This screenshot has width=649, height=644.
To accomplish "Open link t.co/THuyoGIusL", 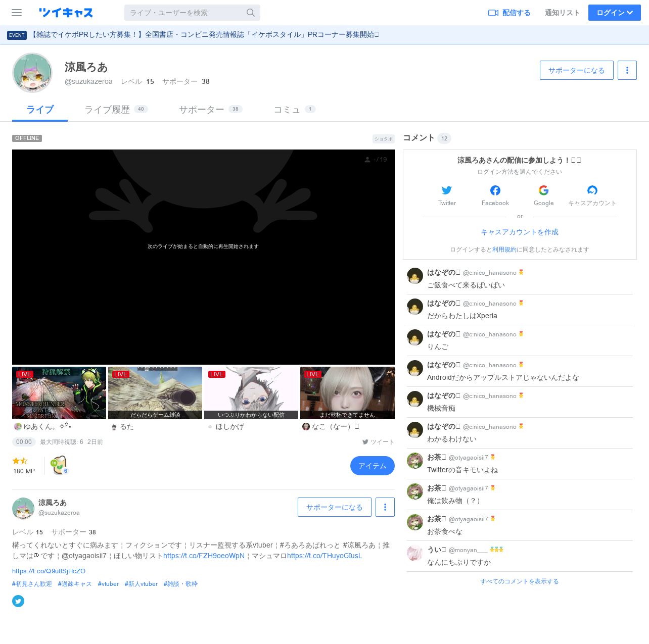I will 324,556.
